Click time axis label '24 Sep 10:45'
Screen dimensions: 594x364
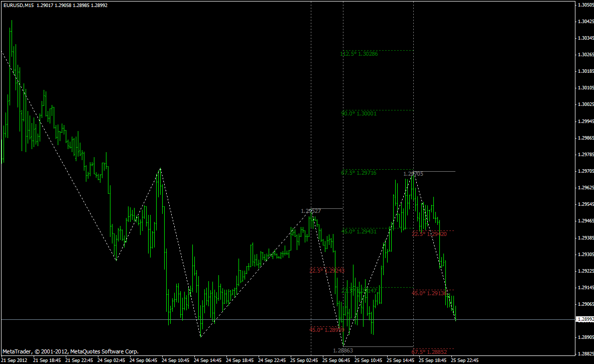[x=176, y=360]
